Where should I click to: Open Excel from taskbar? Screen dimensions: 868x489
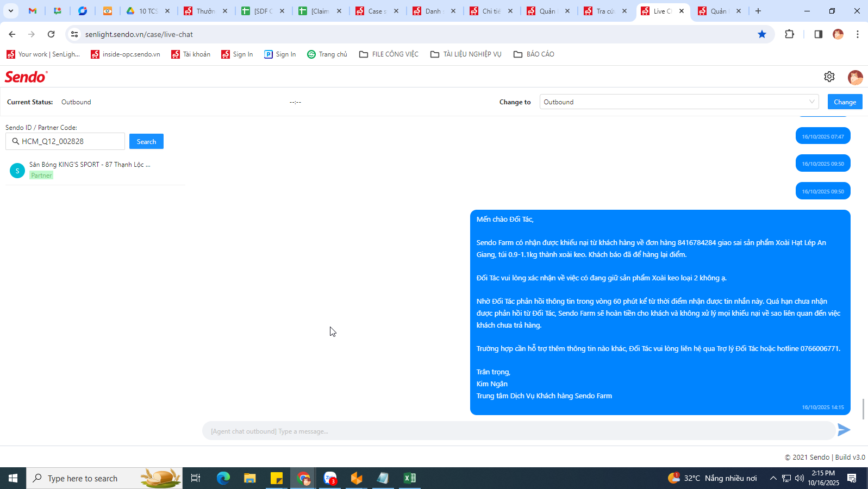coord(410,478)
